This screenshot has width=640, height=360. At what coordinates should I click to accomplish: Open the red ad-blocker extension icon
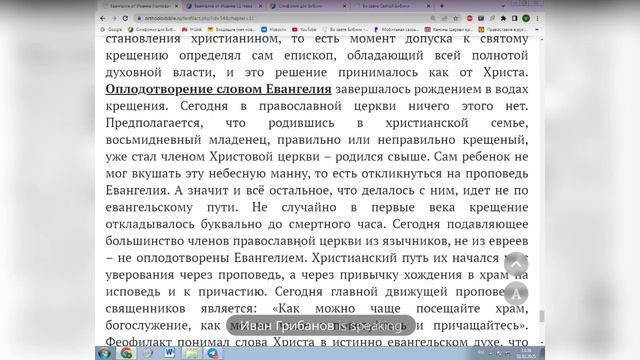tap(470, 18)
